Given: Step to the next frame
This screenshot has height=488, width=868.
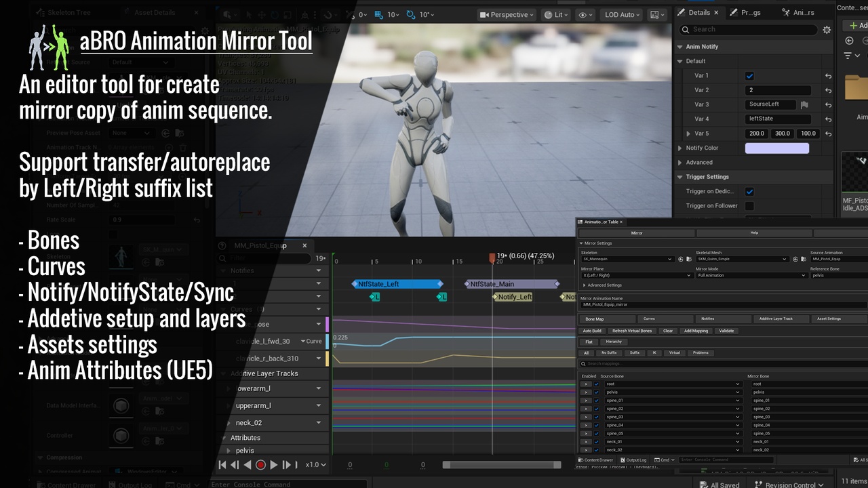Looking at the screenshot, I should pos(286,465).
